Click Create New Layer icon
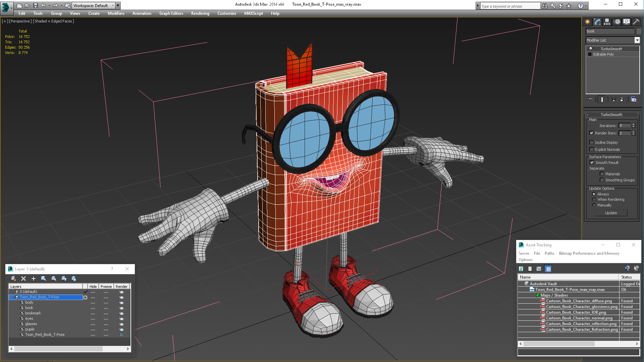 [x=13, y=279]
